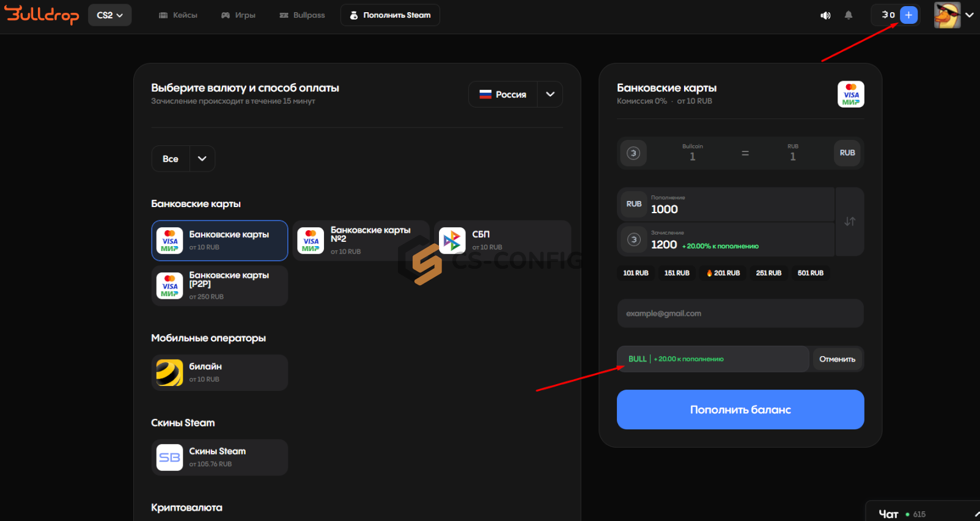Cancel the promo code with Отменить

838,359
